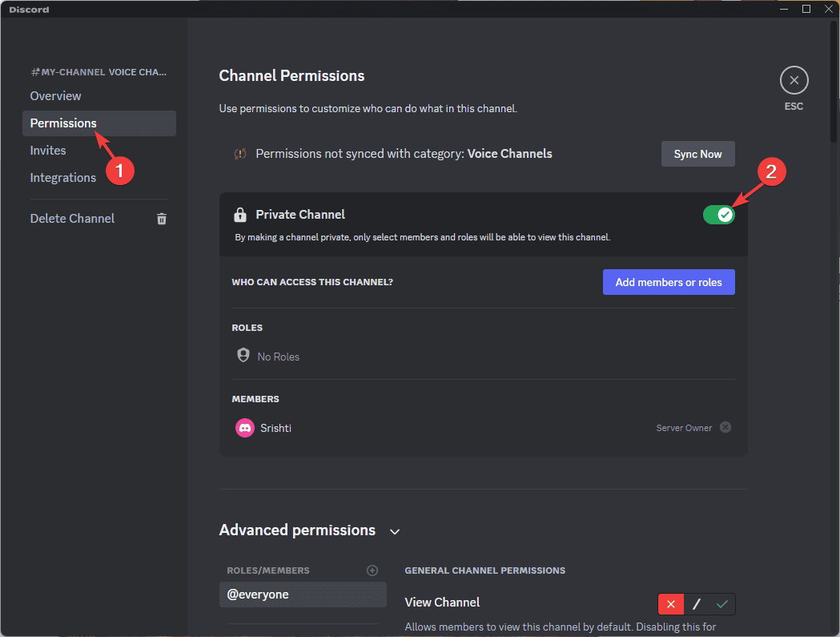840x637 pixels.
Task: Click the warning icon before the sync message
Action: (x=240, y=153)
